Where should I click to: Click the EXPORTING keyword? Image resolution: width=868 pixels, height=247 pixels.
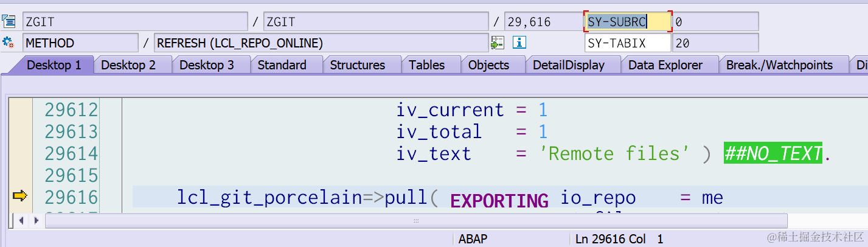click(499, 200)
